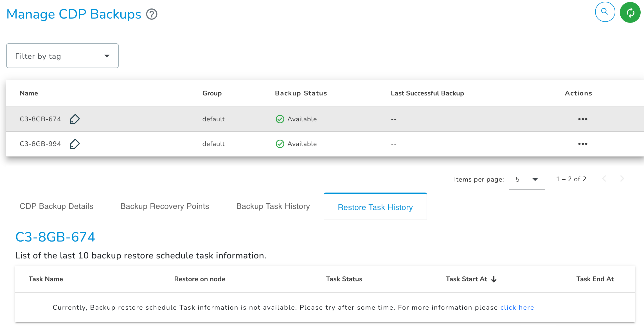Click the '1 – 2 of 2' pagination text

(x=571, y=179)
